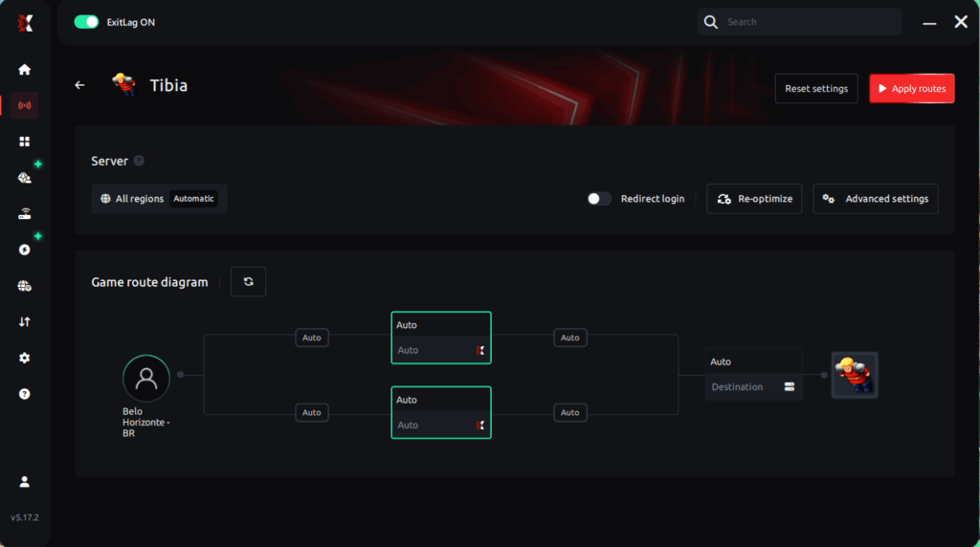980x547 pixels.
Task: Open the All regions Automatic selector
Action: [159, 199]
